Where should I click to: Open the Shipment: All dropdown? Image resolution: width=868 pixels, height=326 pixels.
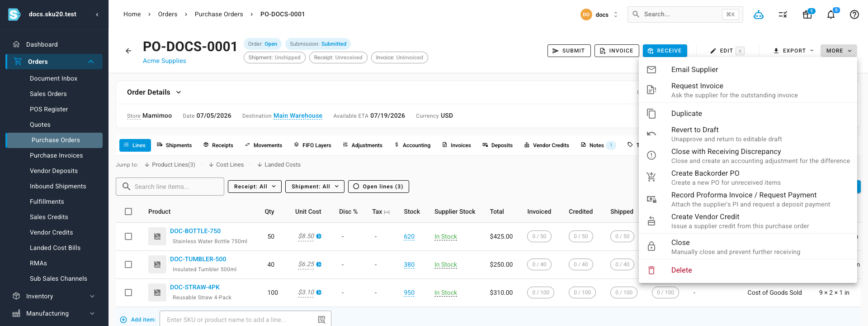click(x=315, y=187)
